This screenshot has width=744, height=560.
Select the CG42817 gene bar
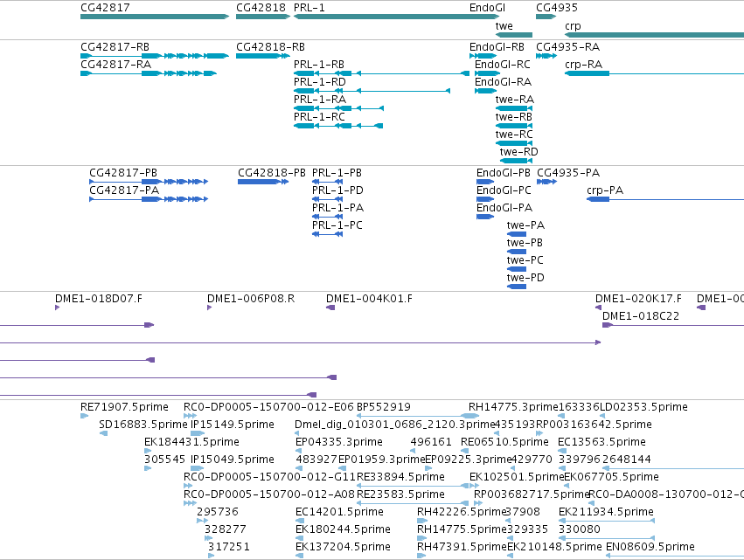[155, 17]
